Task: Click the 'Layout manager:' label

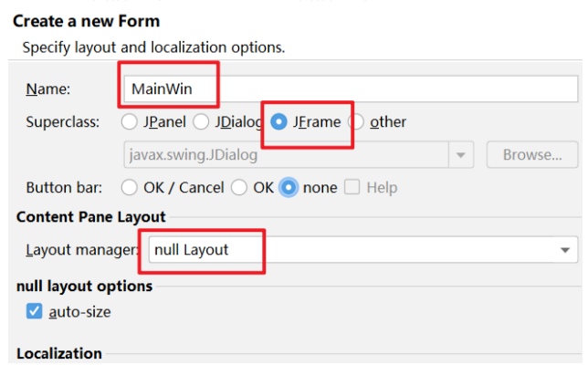Action: [81, 249]
